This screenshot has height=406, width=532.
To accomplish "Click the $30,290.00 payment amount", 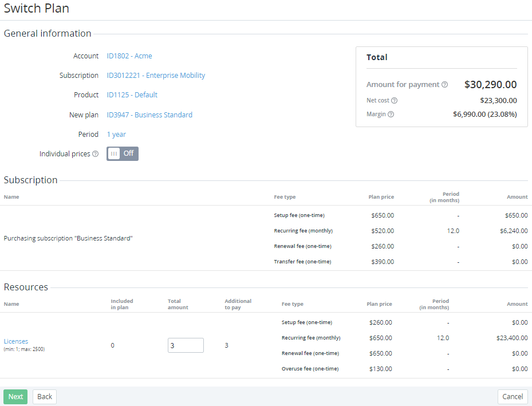I will click(x=490, y=85).
